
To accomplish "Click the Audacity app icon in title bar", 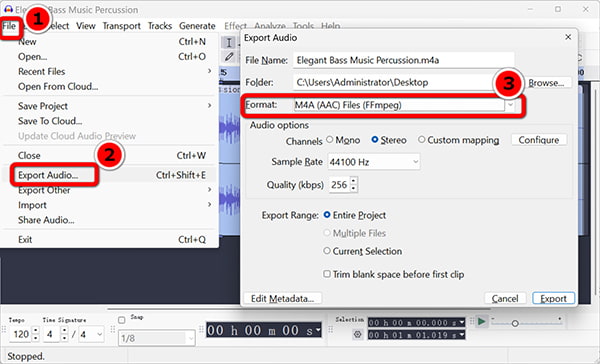I will pos(8,9).
